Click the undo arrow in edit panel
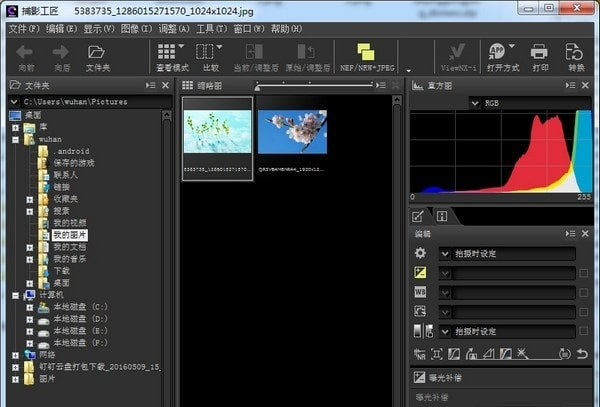The height and width of the screenshot is (407, 600). [x=582, y=353]
